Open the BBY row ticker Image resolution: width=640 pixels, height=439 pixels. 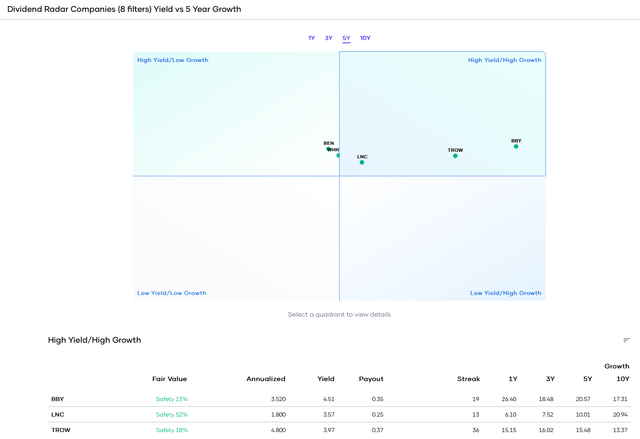point(58,399)
